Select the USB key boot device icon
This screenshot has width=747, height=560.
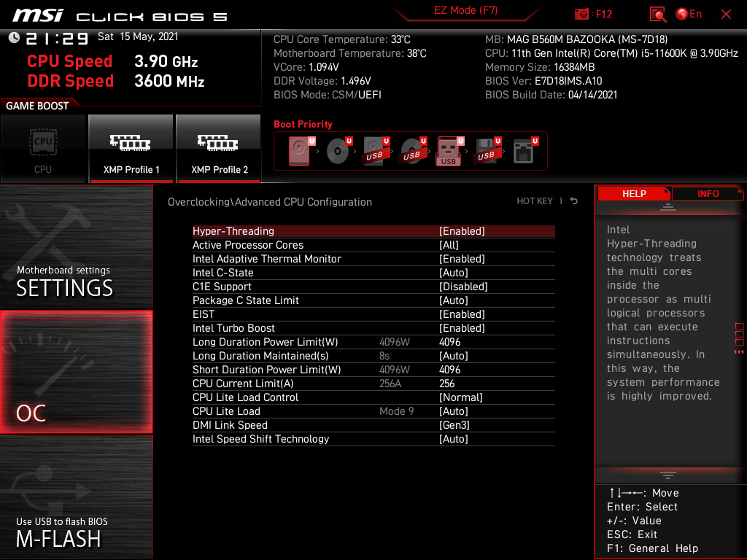tap(450, 151)
